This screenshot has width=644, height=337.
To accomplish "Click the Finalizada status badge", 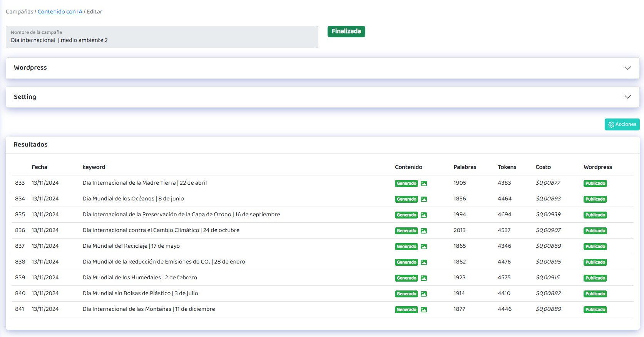I will coord(346,32).
